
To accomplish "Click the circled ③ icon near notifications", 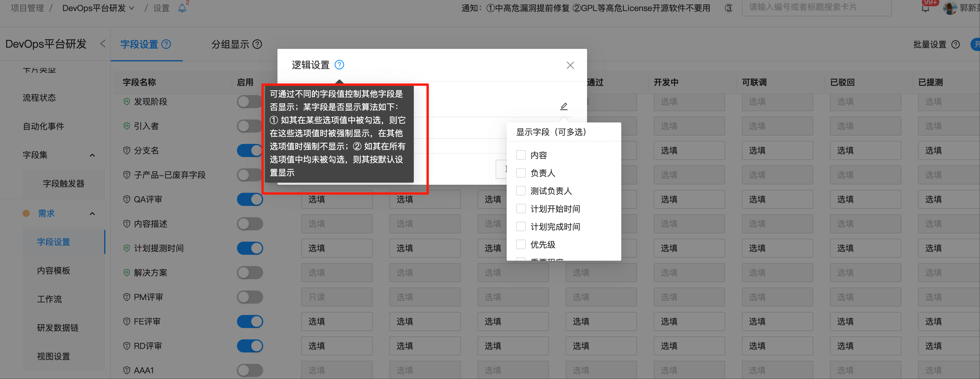I will click(729, 8).
